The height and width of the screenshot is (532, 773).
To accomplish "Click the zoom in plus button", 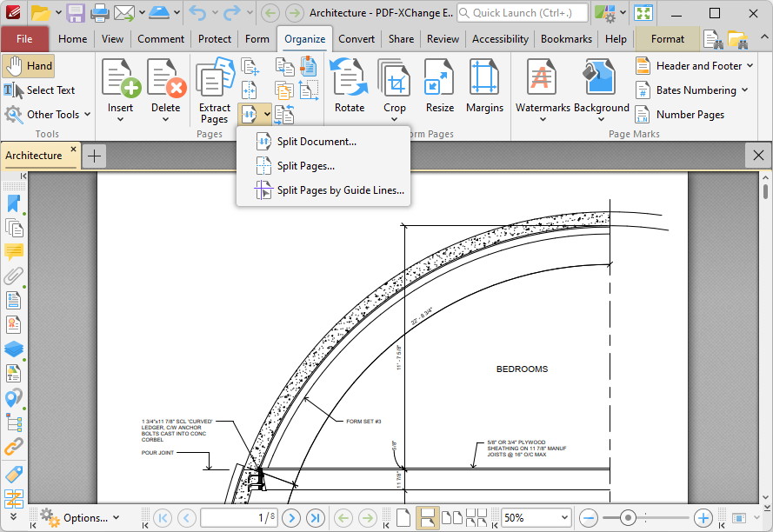I will [703, 517].
